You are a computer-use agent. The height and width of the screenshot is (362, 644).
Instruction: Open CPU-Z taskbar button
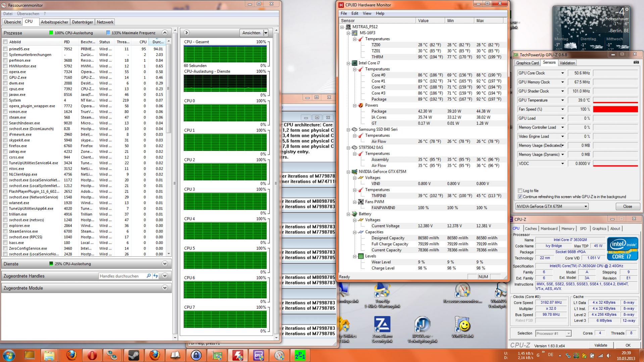click(258, 355)
